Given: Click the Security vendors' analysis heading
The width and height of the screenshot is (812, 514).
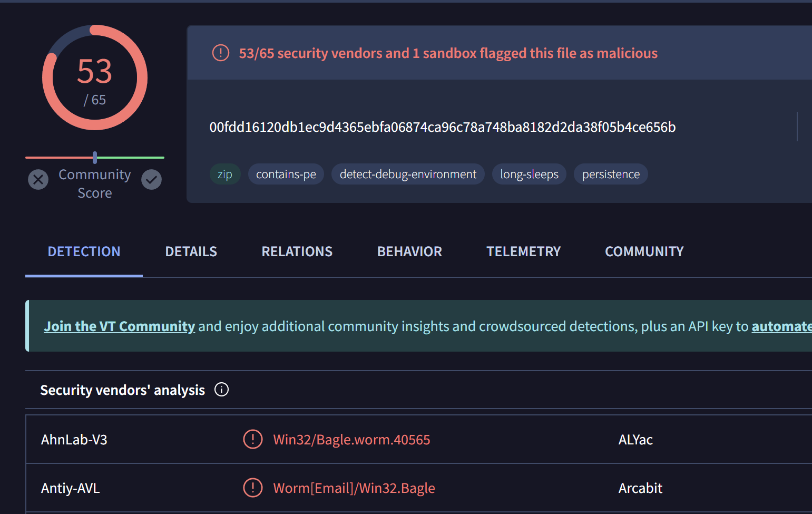Looking at the screenshot, I should pos(123,390).
